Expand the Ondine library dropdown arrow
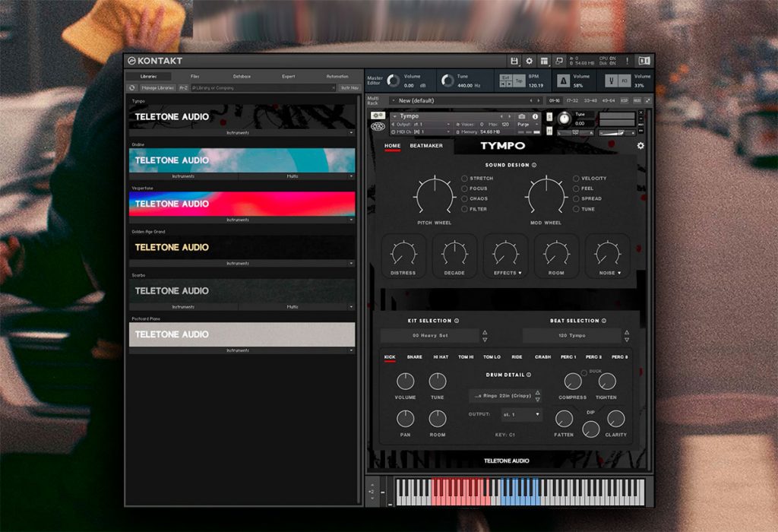The image size is (778, 532). 351,176
